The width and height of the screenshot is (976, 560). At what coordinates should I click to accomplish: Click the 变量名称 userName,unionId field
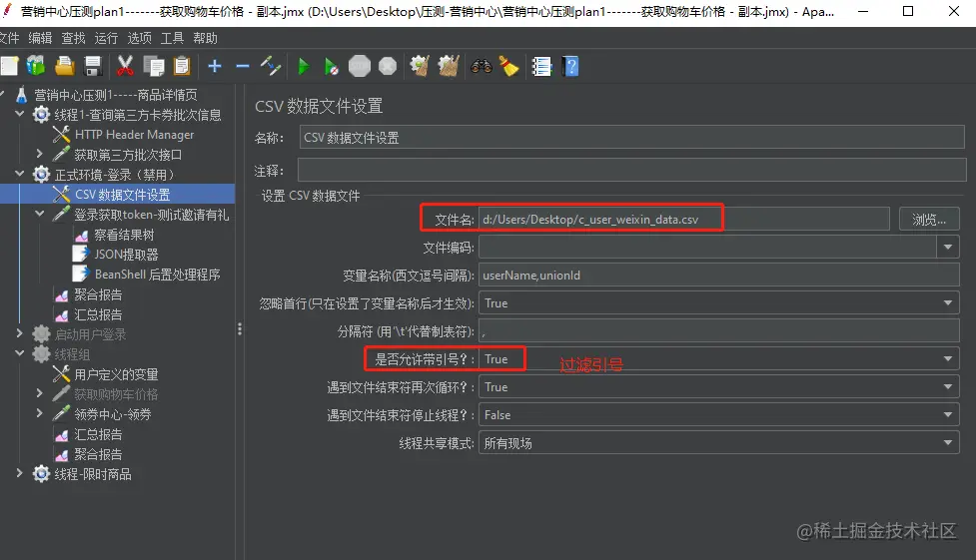click(719, 276)
